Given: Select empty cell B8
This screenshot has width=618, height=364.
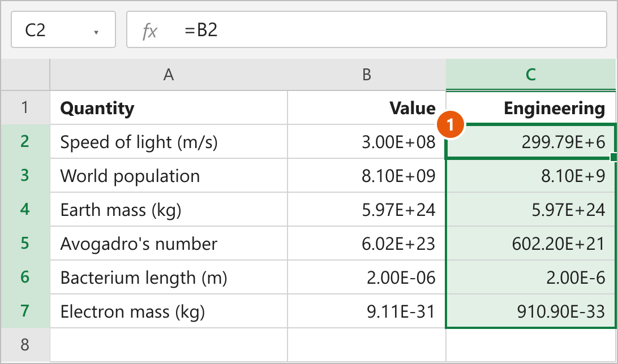Looking at the screenshot, I should pos(367,345).
